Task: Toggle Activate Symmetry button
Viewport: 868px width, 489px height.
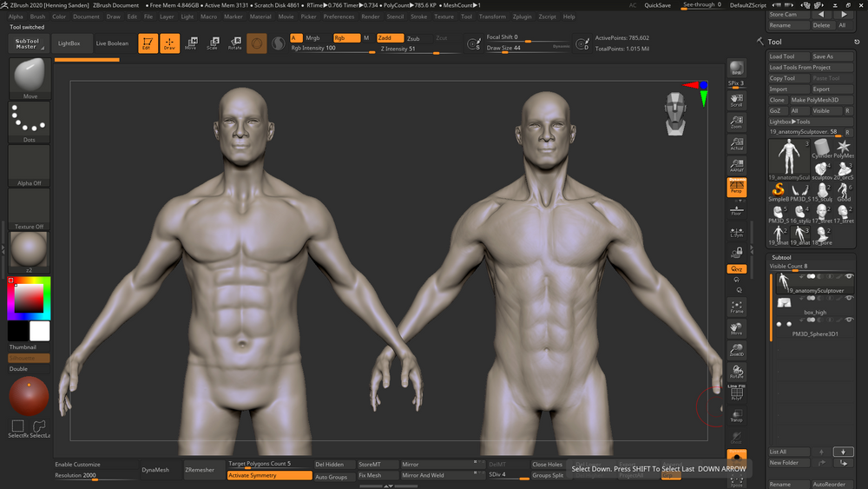Action: [x=270, y=475]
